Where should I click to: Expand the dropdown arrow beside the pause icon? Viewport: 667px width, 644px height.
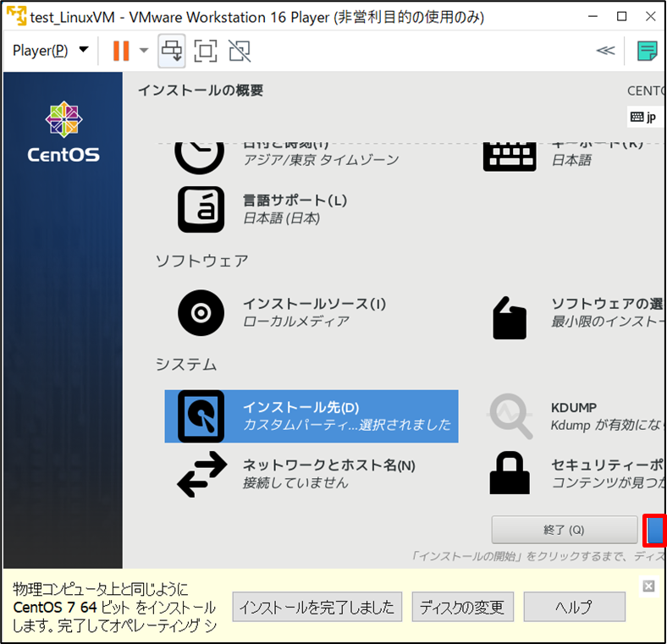[144, 51]
